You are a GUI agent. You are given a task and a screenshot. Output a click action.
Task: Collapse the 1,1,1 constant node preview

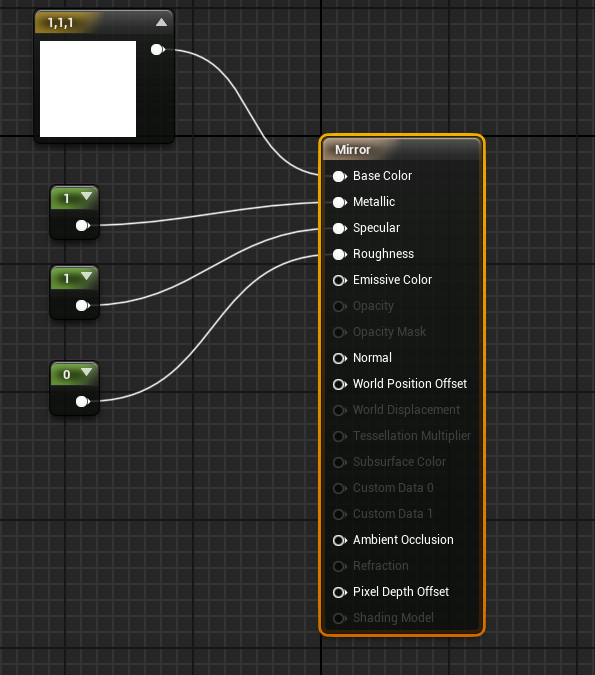tap(161, 22)
